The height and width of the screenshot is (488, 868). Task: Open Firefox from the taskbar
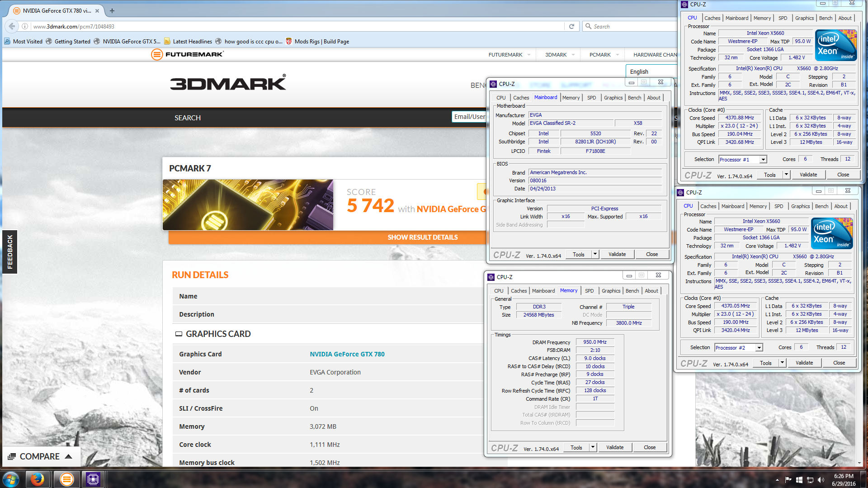pos(37,479)
